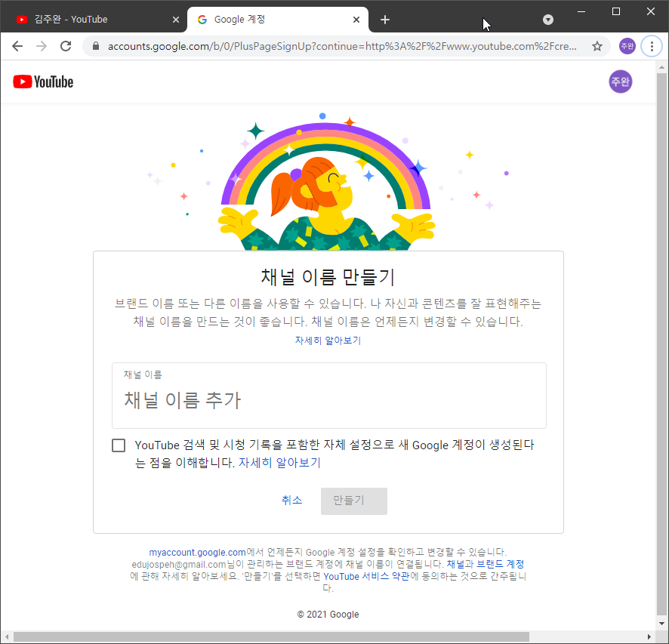Viewport: 669px width, 644px height.
Task: Click the 취소 button
Action: (x=291, y=501)
